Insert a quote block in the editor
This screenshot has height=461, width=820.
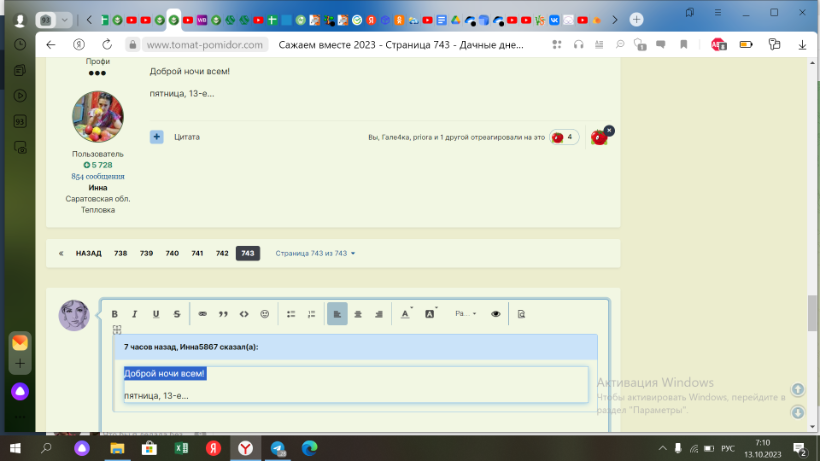click(x=223, y=314)
